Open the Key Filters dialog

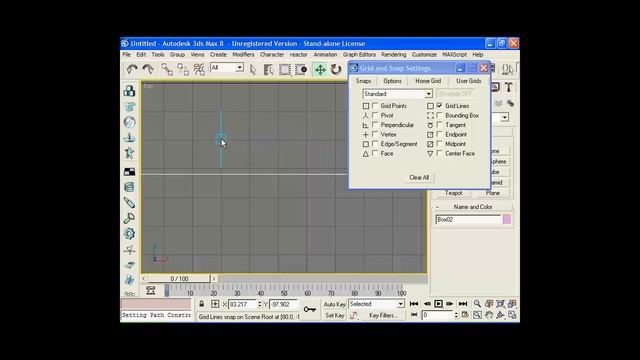383,316
